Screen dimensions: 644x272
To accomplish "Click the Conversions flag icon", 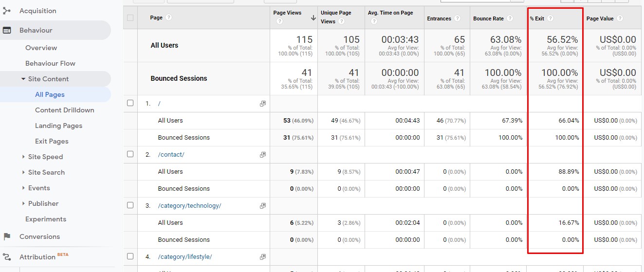I will (7, 236).
